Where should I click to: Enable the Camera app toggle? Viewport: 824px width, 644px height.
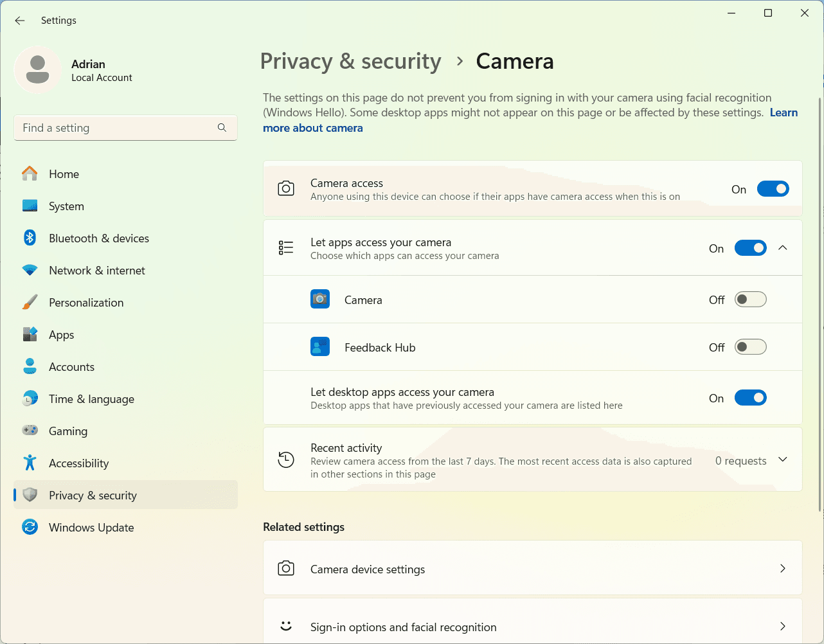tap(751, 300)
